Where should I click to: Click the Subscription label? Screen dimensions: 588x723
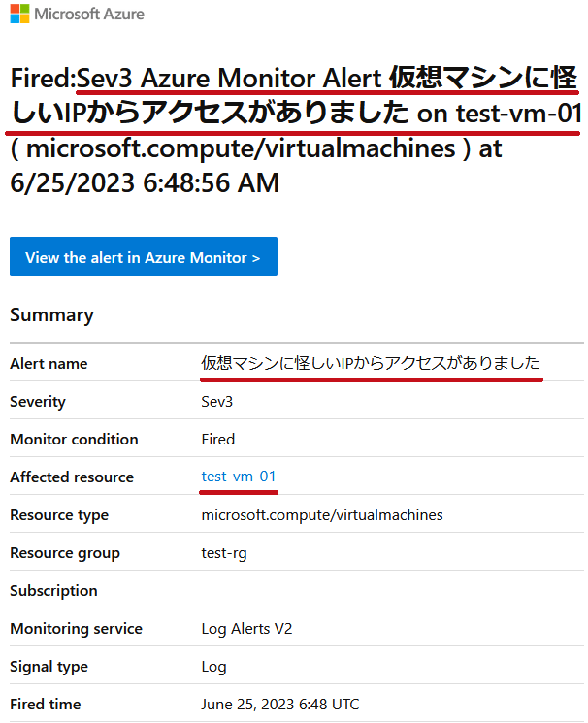tap(54, 591)
